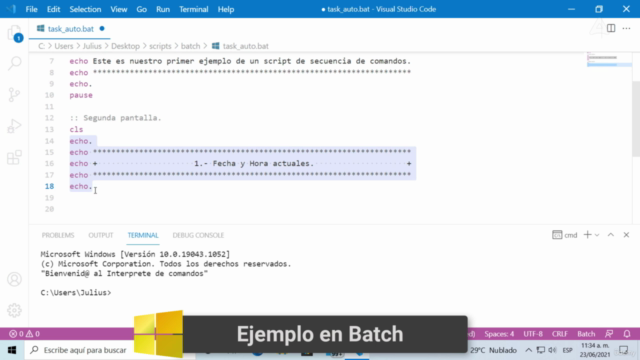The height and width of the screenshot is (360, 640).
Task: Click the editor vertical scrollbar
Action: coord(636,118)
